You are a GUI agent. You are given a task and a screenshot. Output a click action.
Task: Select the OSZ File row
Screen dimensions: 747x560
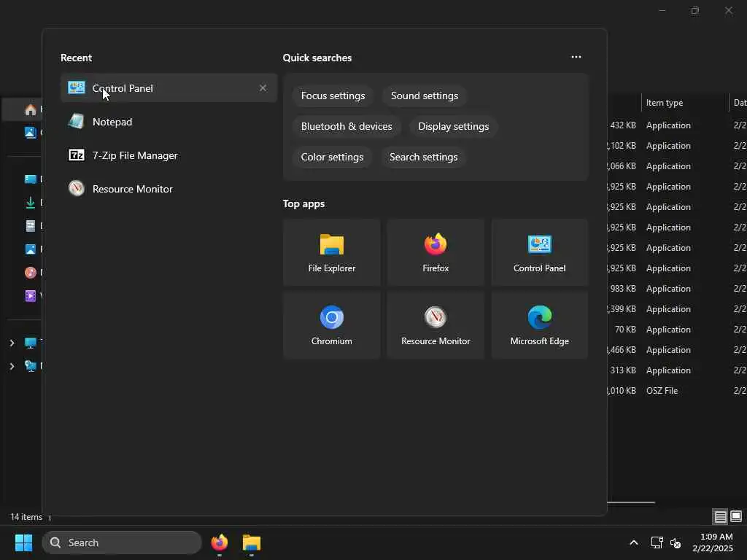coord(677,391)
